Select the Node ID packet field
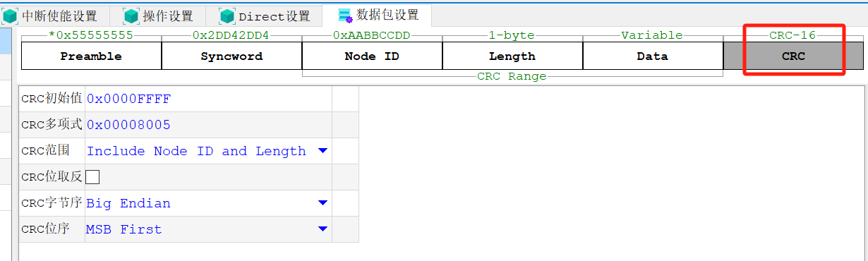This screenshot has height=261, width=868. (x=372, y=56)
